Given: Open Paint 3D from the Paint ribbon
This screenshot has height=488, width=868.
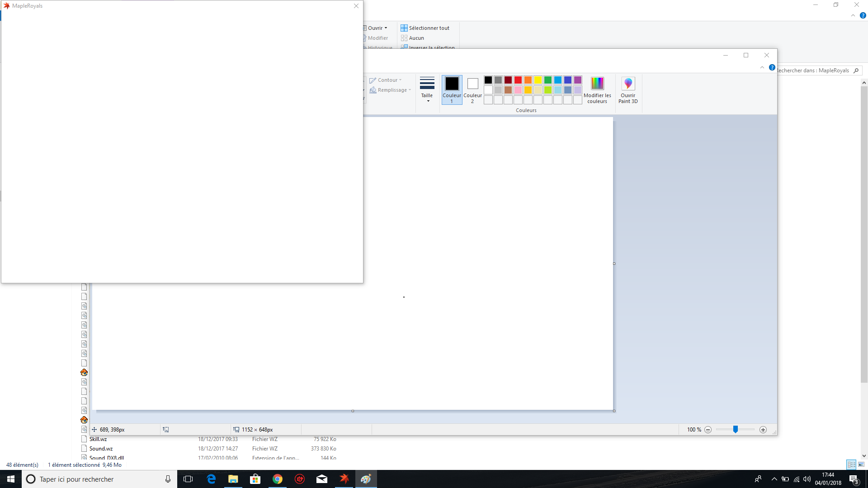Looking at the screenshot, I should (628, 90).
